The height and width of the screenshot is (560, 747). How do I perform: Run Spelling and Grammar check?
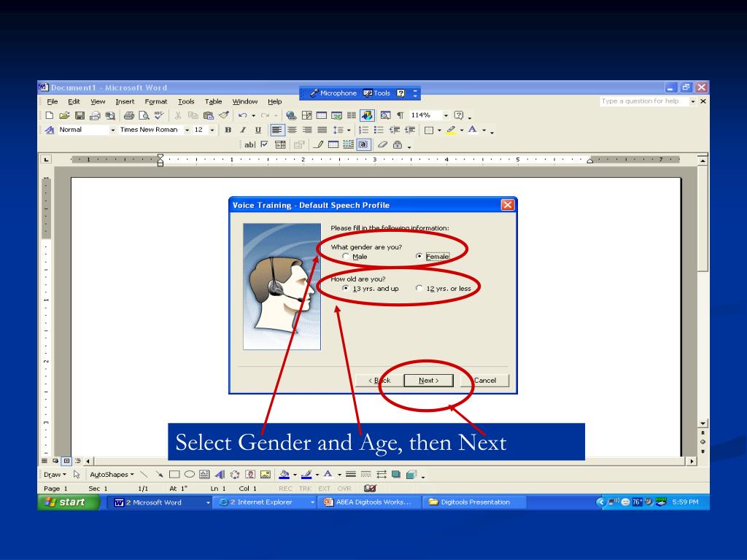tap(159, 115)
